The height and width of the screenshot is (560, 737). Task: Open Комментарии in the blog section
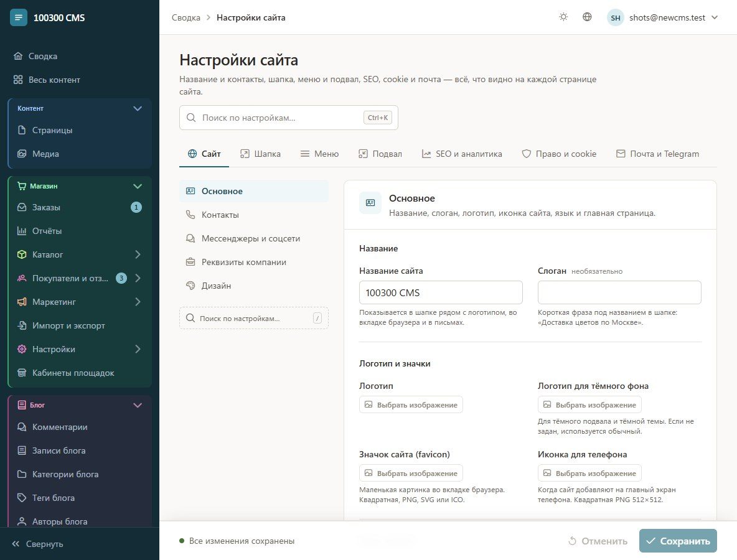click(x=80, y=427)
